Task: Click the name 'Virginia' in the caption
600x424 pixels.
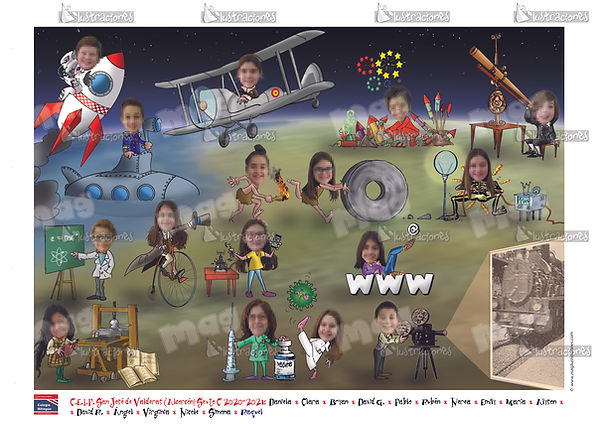Action: pos(156,413)
